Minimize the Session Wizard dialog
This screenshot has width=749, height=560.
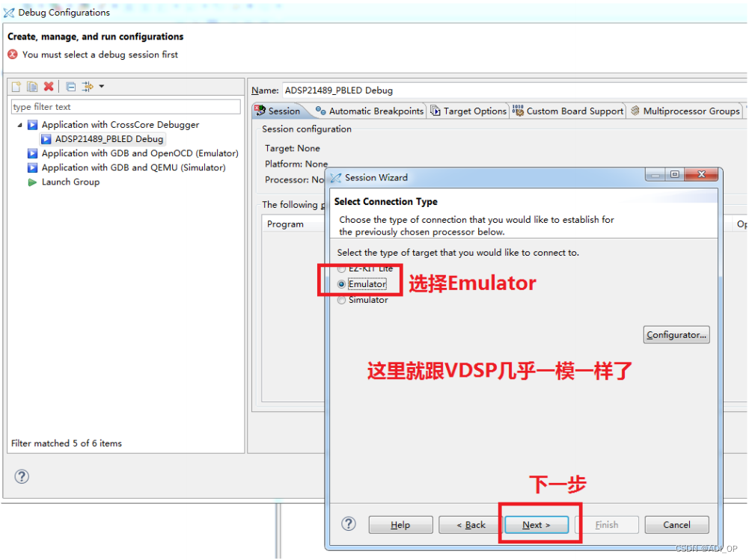click(655, 175)
